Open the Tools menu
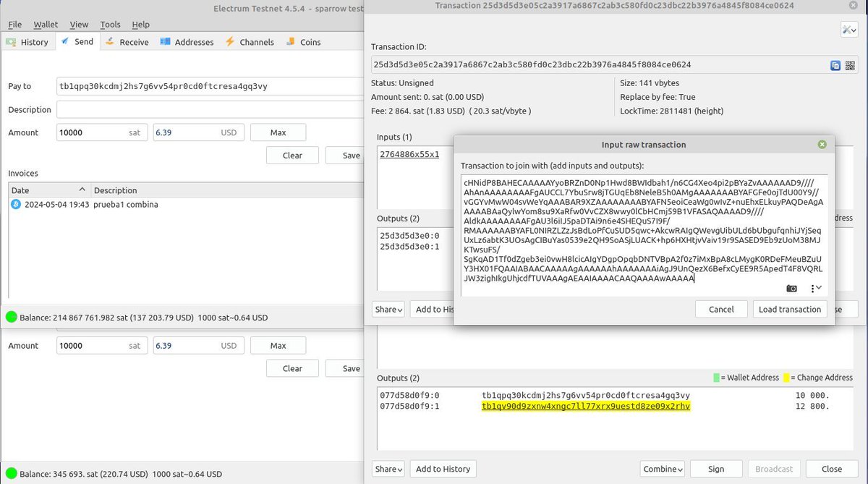Image resolution: width=868 pixels, height=484 pixels. [x=111, y=25]
